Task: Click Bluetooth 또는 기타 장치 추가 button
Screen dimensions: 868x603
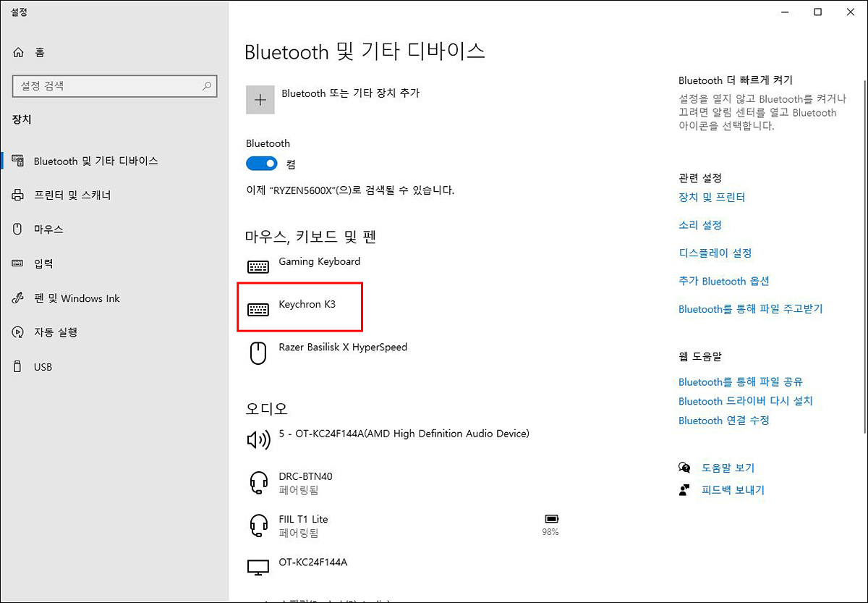Action: pyautogui.click(x=350, y=93)
